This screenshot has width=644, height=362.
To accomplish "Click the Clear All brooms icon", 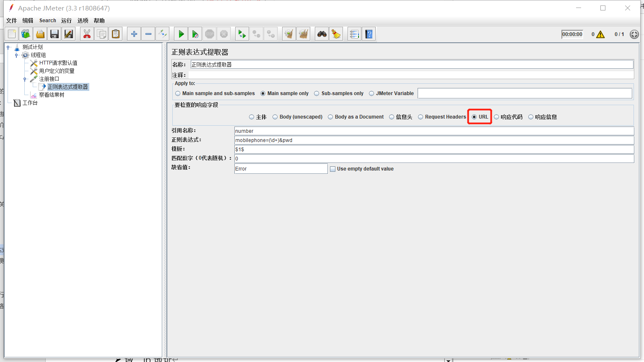I will click(303, 34).
